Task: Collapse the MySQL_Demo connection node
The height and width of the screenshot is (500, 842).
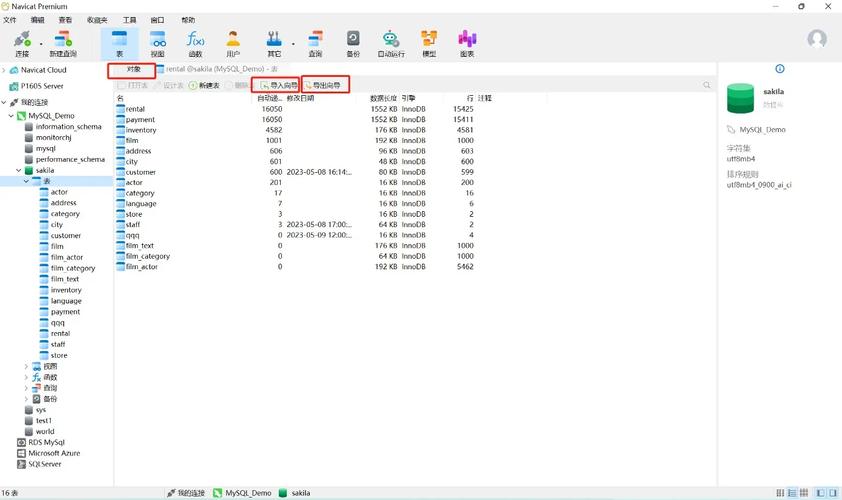Action: tap(11, 116)
